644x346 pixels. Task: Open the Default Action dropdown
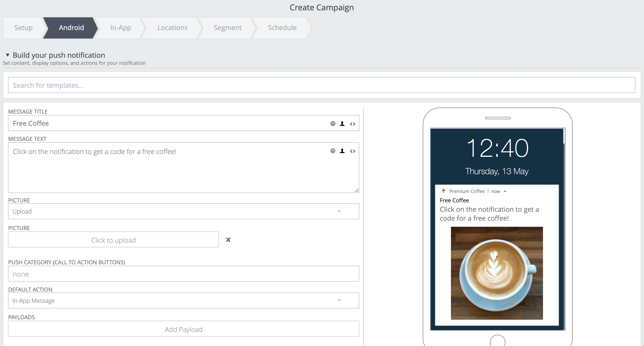pos(183,300)
